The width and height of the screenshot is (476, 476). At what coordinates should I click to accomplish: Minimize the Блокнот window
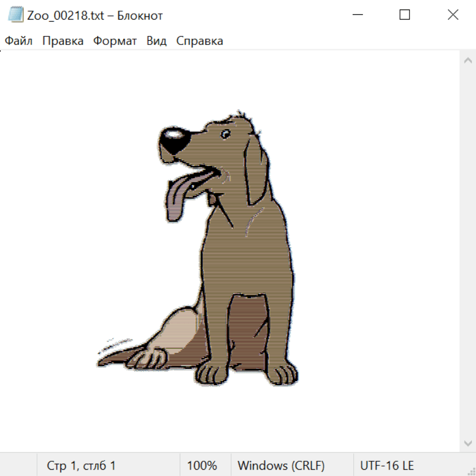(x=357, y=15)
